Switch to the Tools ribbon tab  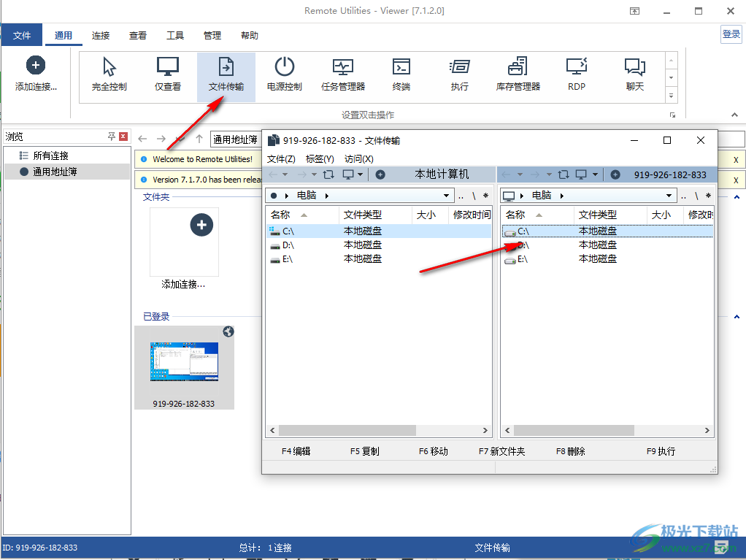(175, 35)
